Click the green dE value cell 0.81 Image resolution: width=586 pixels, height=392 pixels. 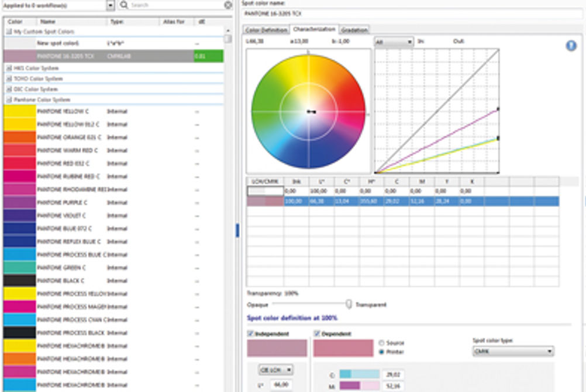(x=209, y=56)
